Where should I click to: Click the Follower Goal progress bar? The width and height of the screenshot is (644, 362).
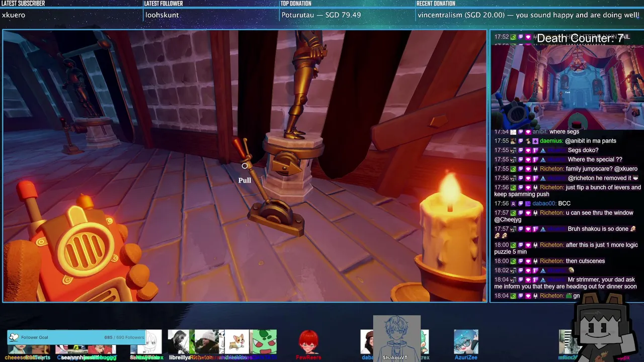(77, 337)
